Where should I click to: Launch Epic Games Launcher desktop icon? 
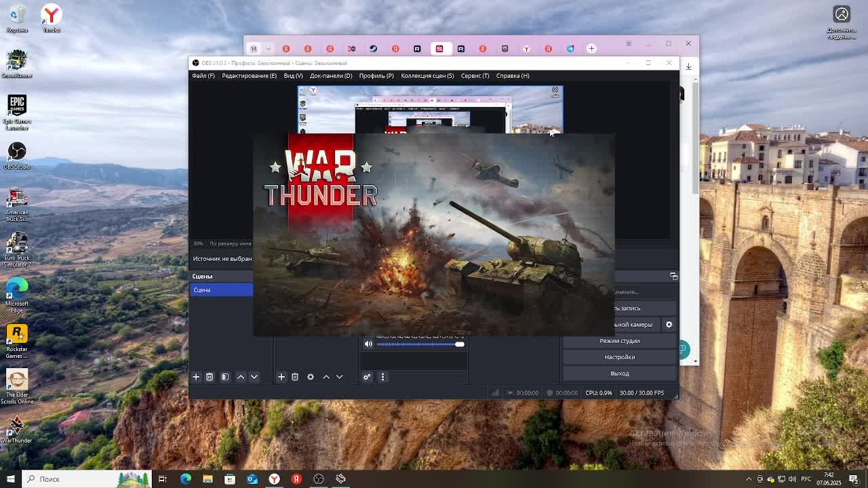(x=17, y=112)
